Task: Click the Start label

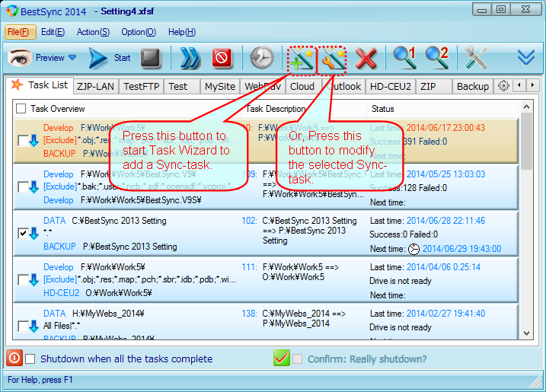Action: pyautogui.click(x=123, y=58)
